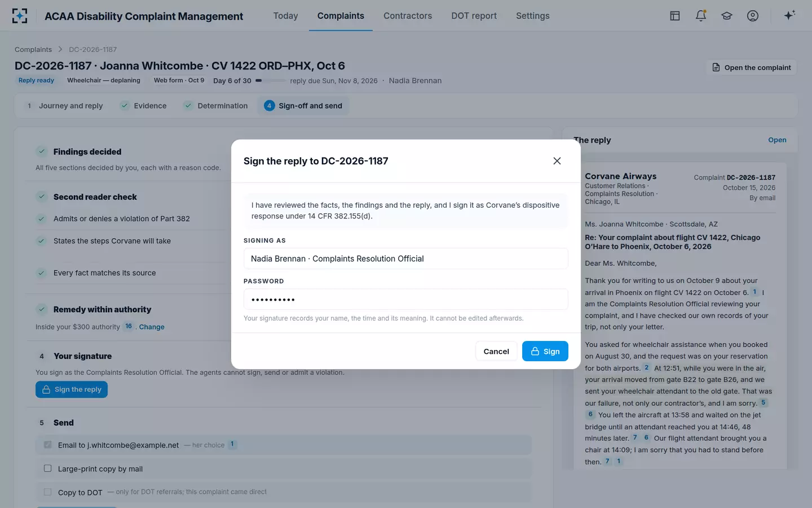Click citation 1 after 'October 6.'
This screenshot has height=508, width=812.
pos(755,292)
